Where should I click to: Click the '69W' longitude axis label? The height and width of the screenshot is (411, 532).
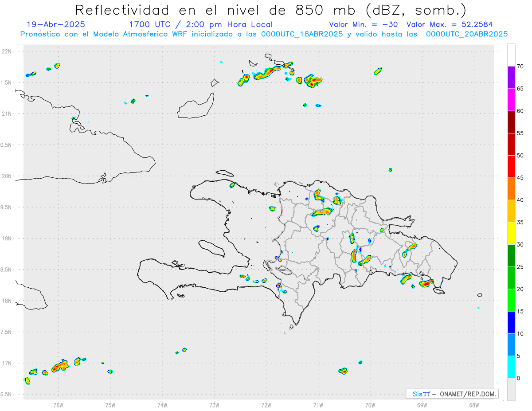[x=422, y=405]
